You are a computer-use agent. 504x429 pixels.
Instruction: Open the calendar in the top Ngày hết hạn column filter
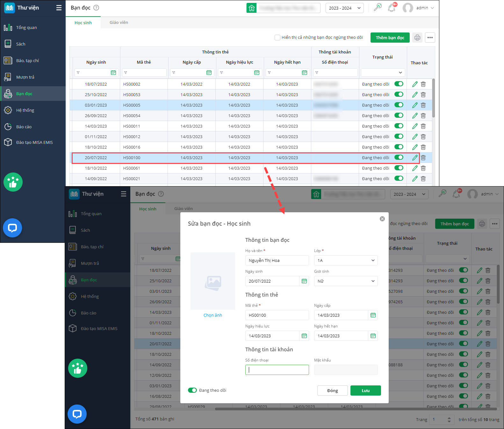[305, 73]
